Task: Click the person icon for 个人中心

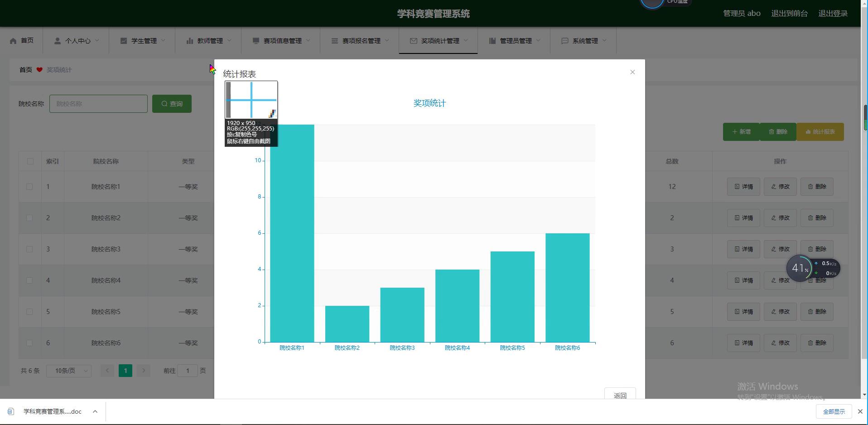Action: 58,41
